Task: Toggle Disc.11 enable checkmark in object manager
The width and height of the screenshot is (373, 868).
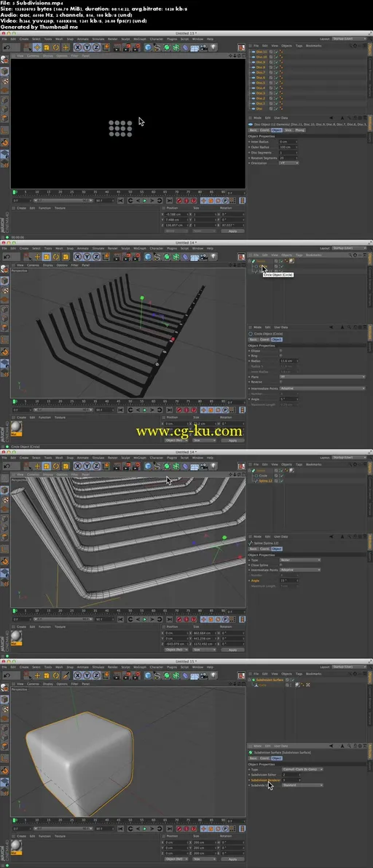Action: pyautogui.click(x=275, y=52)
